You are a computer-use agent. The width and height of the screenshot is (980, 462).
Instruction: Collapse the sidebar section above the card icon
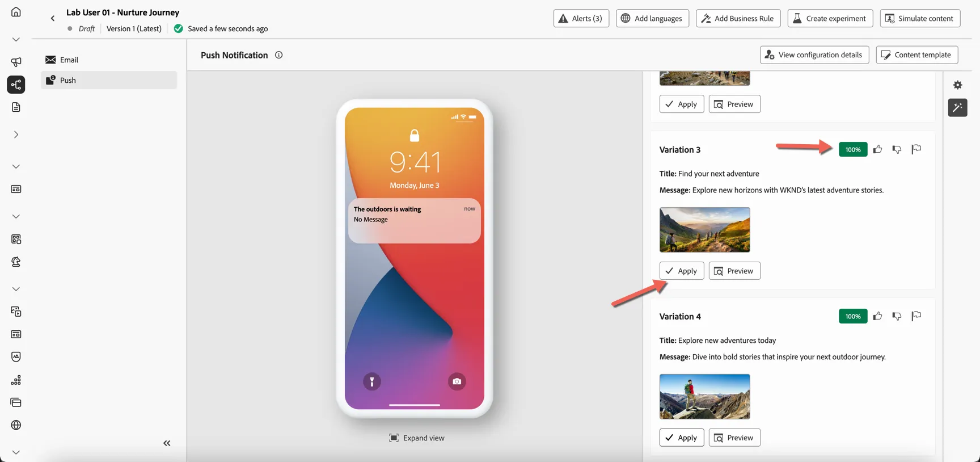(x=16, y=166)
